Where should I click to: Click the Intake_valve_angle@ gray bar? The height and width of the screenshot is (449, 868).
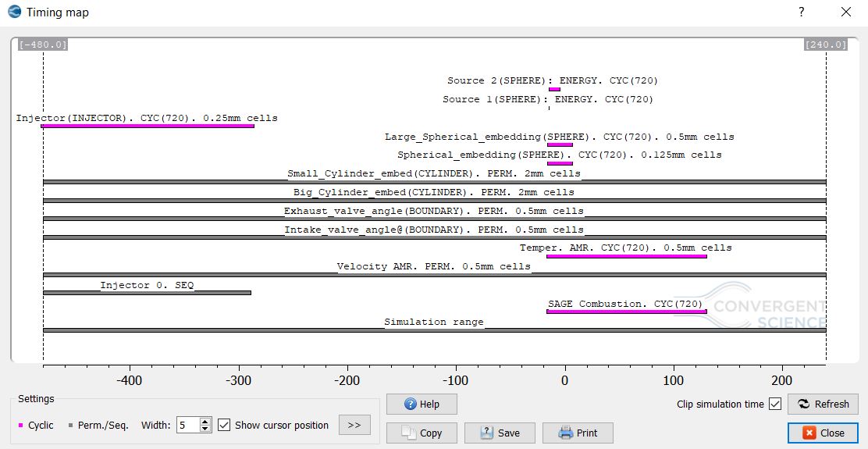pyautogui.click(x=435, y=237)
